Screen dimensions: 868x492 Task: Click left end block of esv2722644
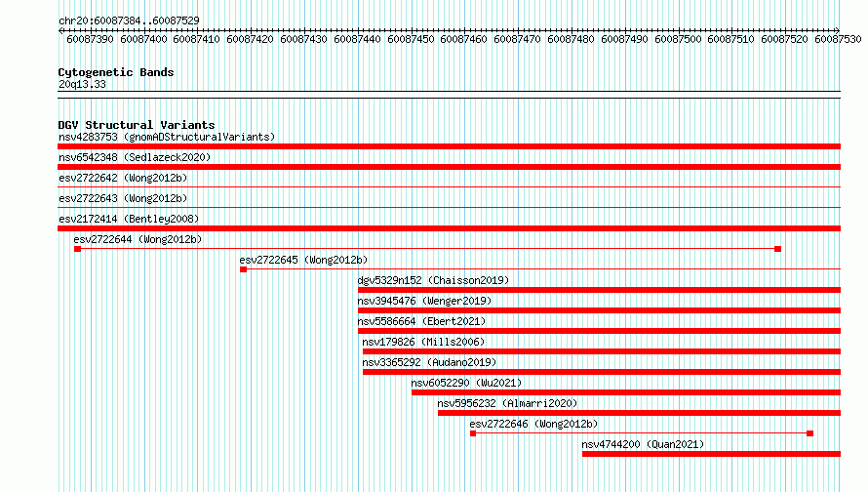click(x=77, y=249)
